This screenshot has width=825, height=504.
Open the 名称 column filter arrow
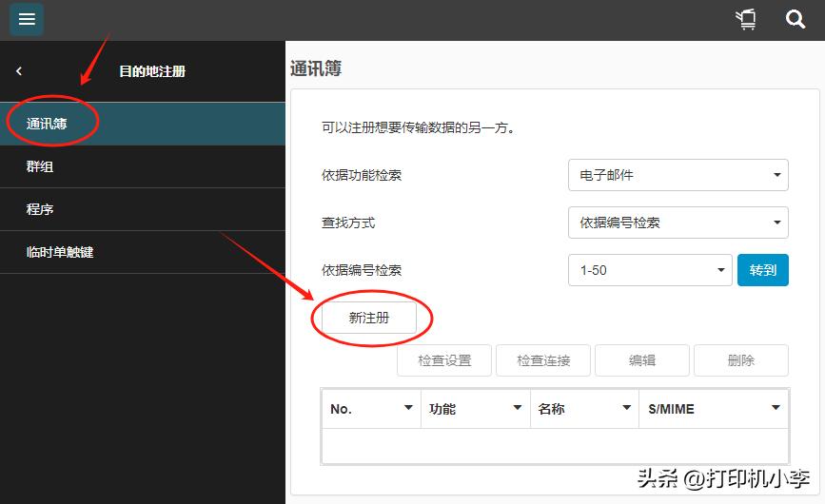pos(627,408)
